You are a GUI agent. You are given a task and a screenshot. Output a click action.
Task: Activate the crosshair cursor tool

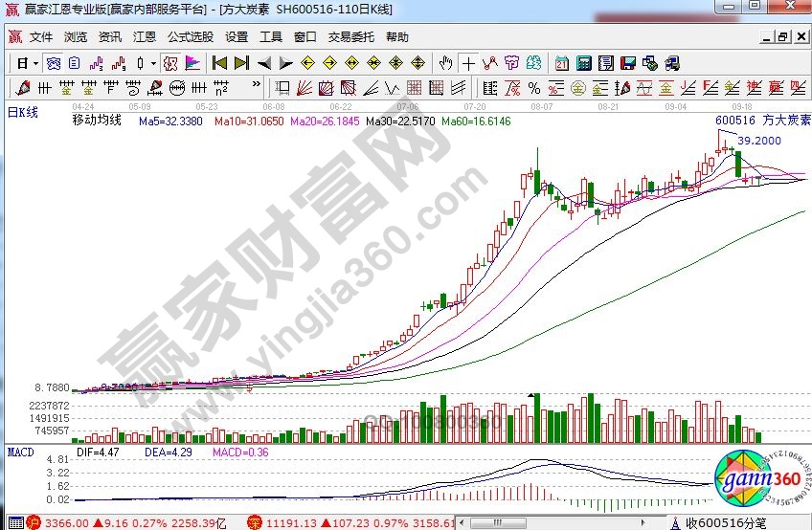tap(468, 63)
